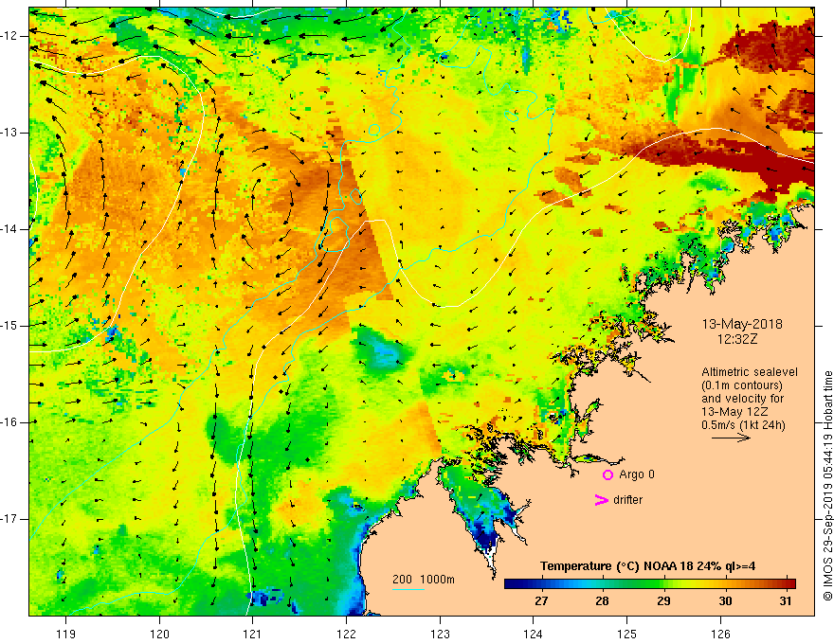Click the 'Argo 0' legend label

point(637,474)
